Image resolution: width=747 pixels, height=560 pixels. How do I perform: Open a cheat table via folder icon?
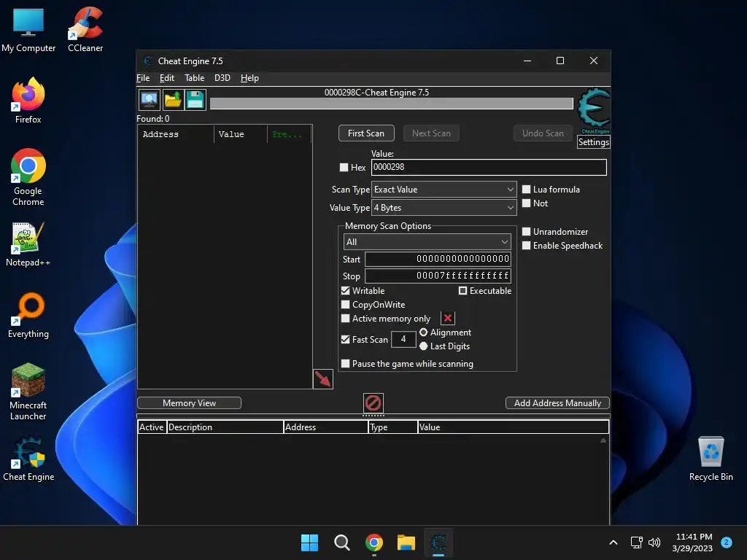pyautogui.click(x=172, y=100)
